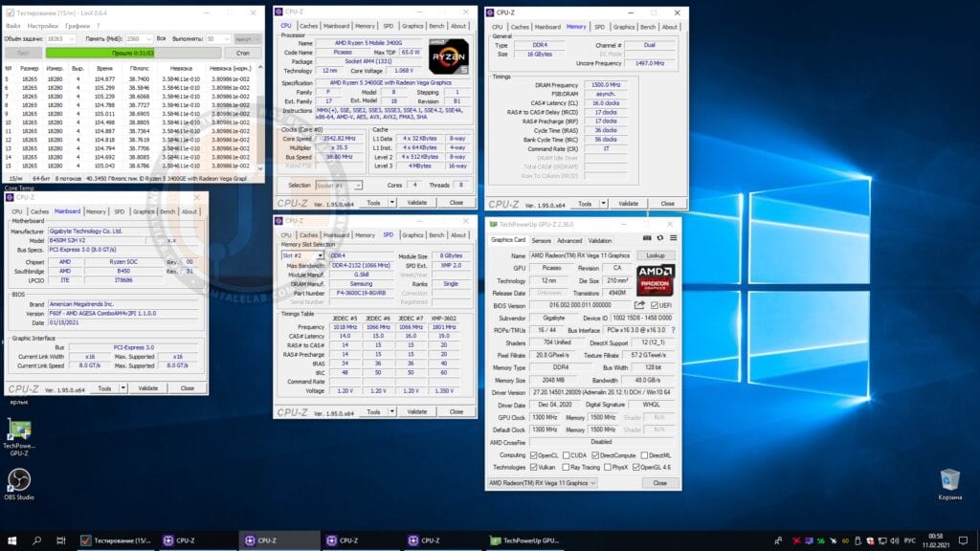Toggle the OpenGL 4.6 checkbox

(x=635, y=467)
